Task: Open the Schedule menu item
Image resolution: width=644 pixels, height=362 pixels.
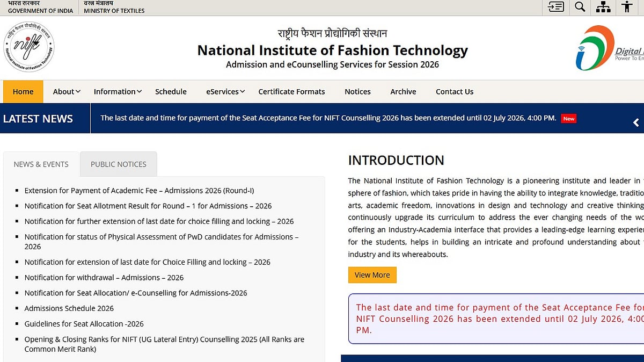Action: 171,91
